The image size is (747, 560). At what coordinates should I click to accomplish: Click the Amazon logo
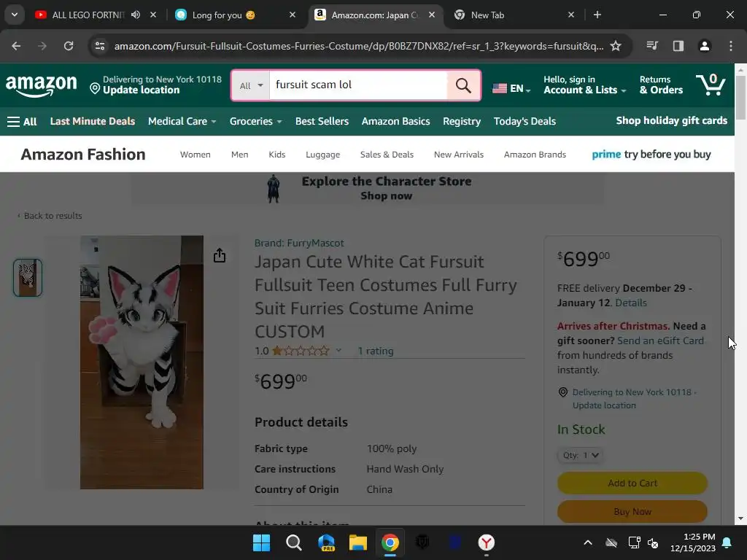point(42,85)
